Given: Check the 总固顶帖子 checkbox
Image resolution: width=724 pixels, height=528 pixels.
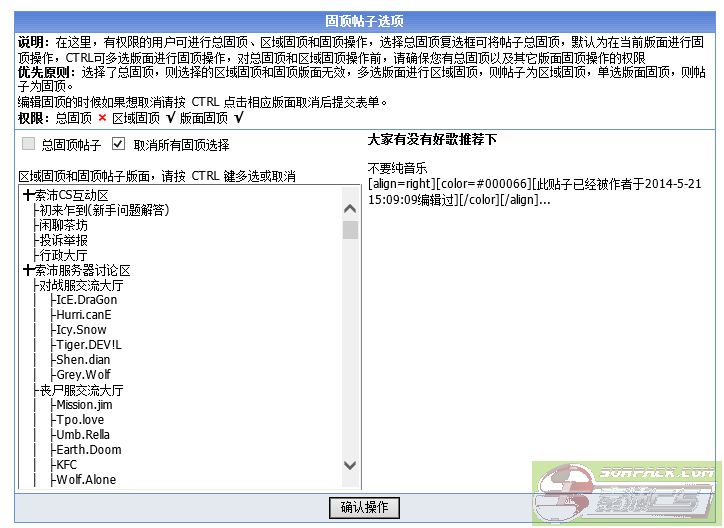Looking at the screenshot, I should coord(29,144).
